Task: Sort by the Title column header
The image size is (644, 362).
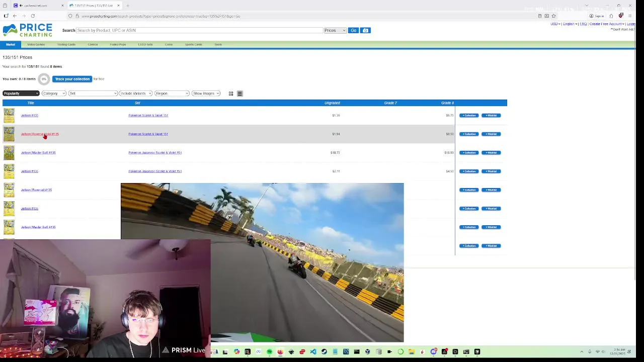Action: coord(31,103)
